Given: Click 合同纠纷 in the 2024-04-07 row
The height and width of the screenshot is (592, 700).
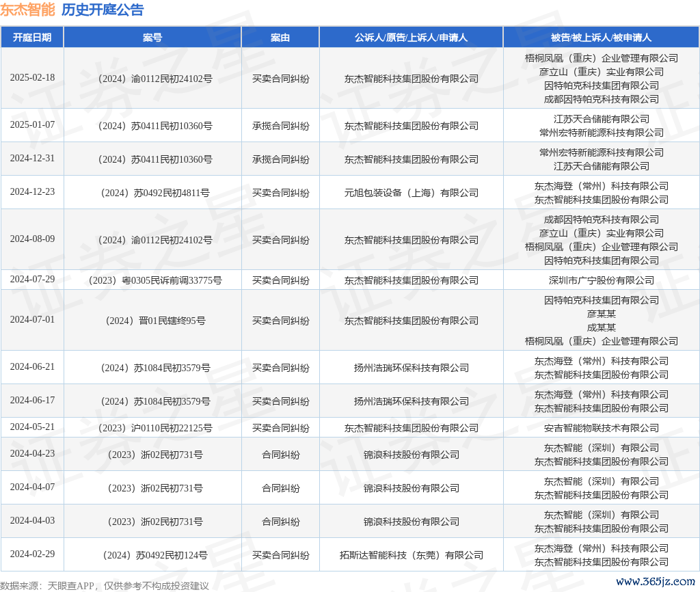Looking at the screenshot, I should click(x=280, y=488).
